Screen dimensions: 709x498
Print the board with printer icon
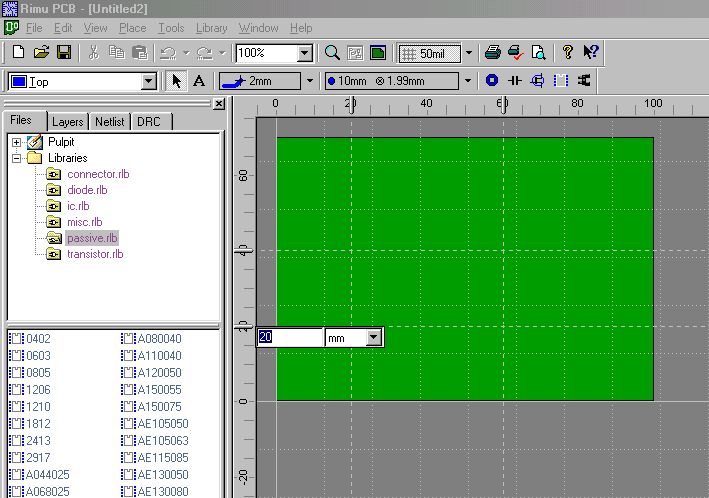coord(492,53)
